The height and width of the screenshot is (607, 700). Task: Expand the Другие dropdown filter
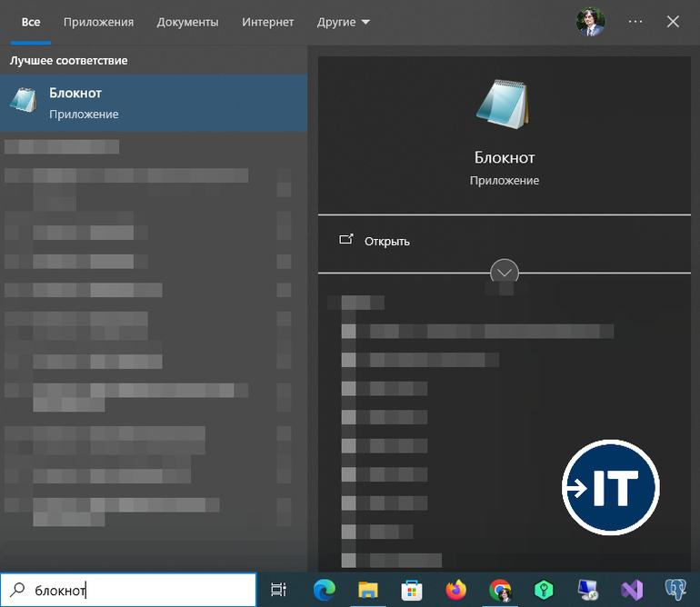344,22
